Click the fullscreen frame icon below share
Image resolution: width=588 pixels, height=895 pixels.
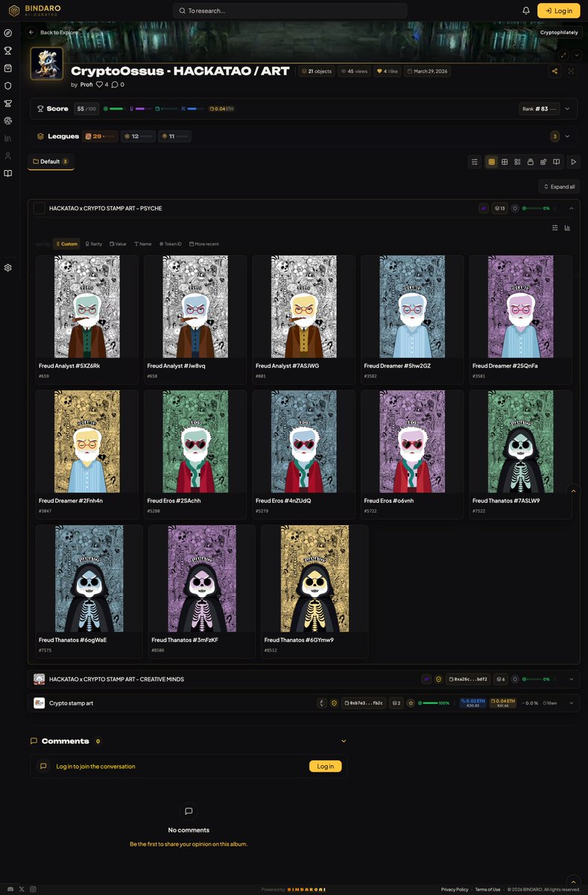click(572, 71)
